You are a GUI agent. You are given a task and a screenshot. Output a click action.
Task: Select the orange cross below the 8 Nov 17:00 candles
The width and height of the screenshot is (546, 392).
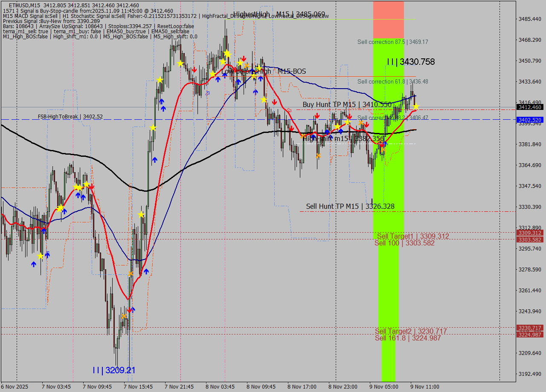click(318, 156)
